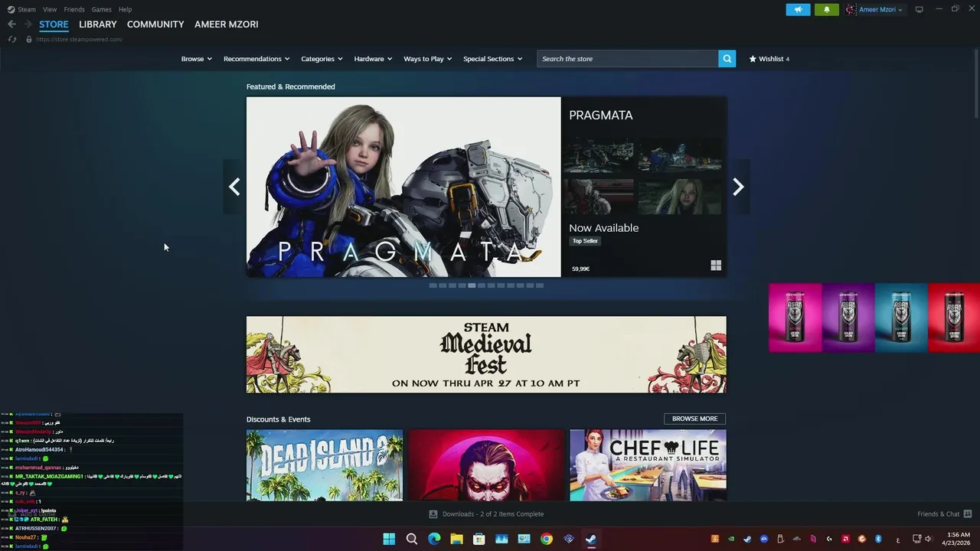The height and width of the screenshot is (551, 980).
Task: Open the View menu
Action: pyautogui.click(x=50, y=9)
